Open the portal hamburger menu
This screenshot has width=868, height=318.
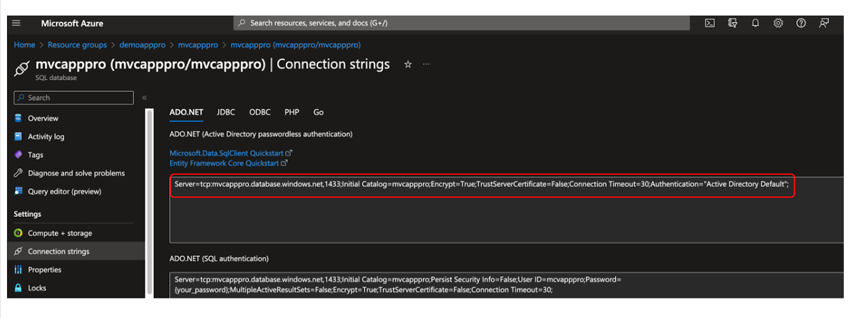point(16,23)
